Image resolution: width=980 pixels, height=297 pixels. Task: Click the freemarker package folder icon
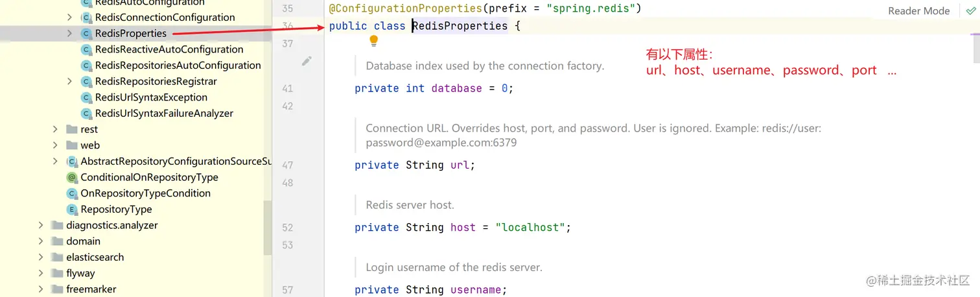(x=57, y=289)
